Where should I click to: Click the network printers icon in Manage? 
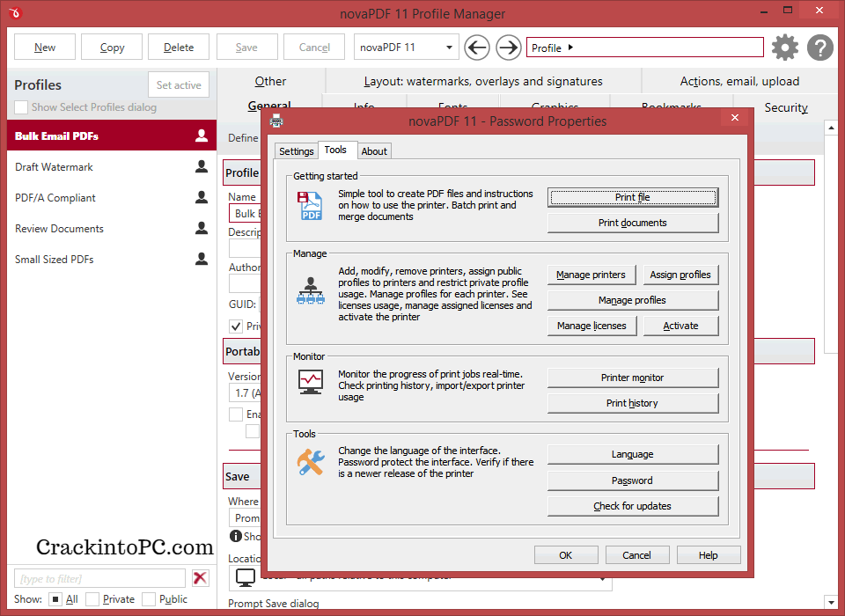(311, 290)
